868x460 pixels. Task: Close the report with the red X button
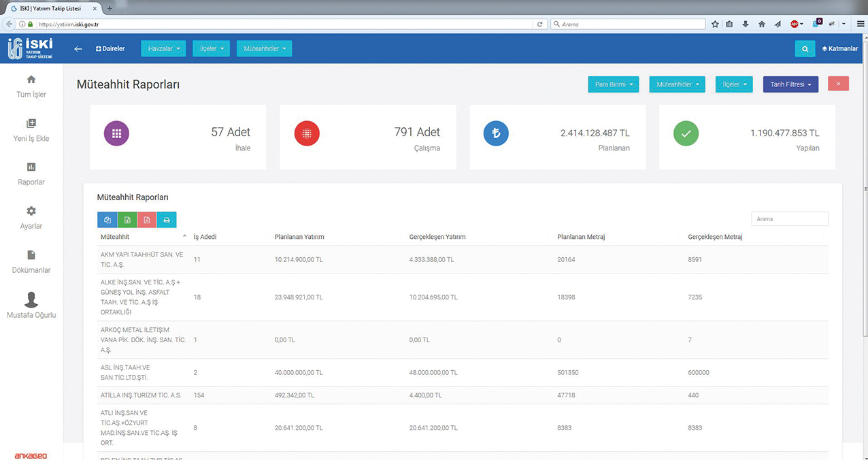pos(838,84)
